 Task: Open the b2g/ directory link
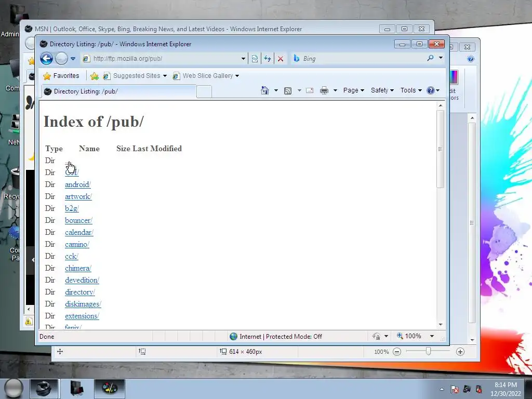[72, 208]
